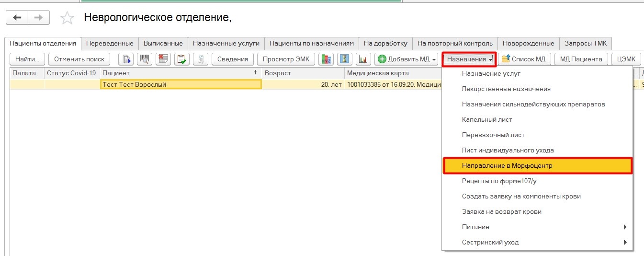Open the Новорожденные tab
Viewport: 644px width, 256px height.
point(529,43)
